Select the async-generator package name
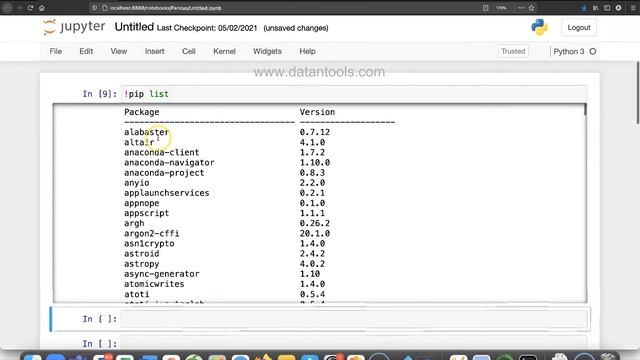The image size is (640, 360). click(162, 274)
